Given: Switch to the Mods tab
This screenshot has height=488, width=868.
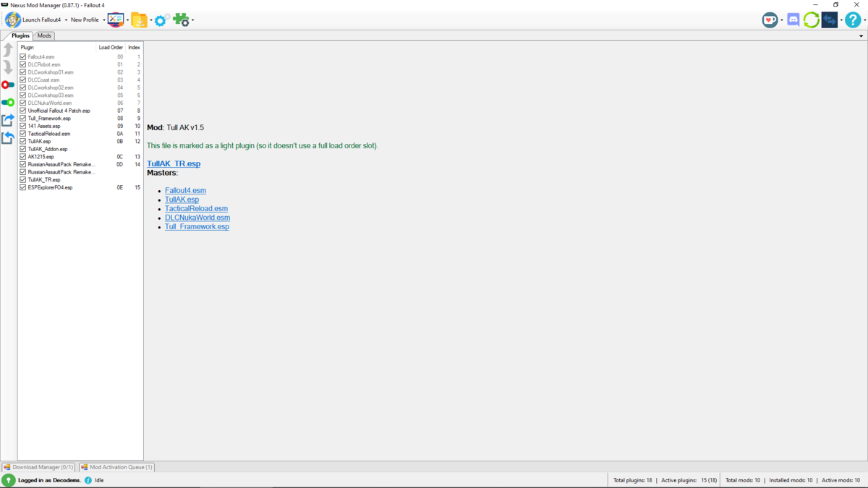Looking at the screenshot, I should (x=44, y=35).
